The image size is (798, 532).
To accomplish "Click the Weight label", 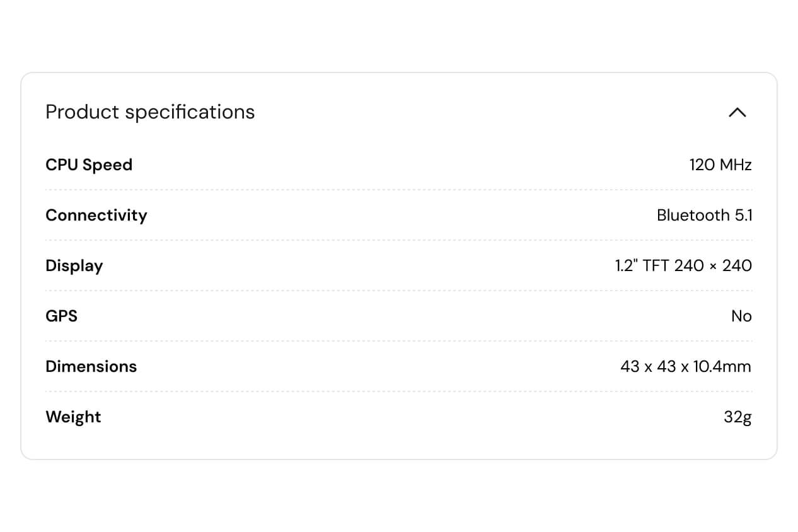I will click(73, 417).
